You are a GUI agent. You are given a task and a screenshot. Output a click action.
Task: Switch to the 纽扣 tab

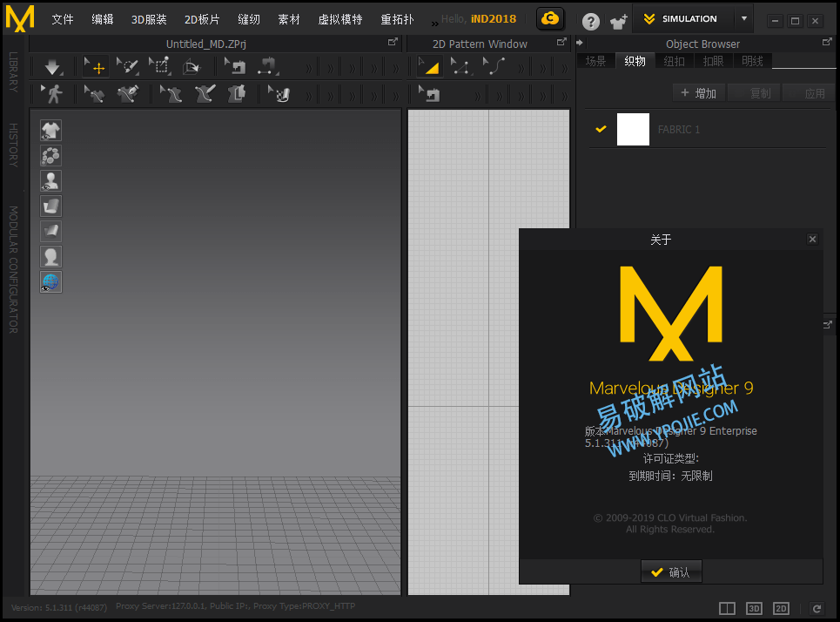click(674, 61)
